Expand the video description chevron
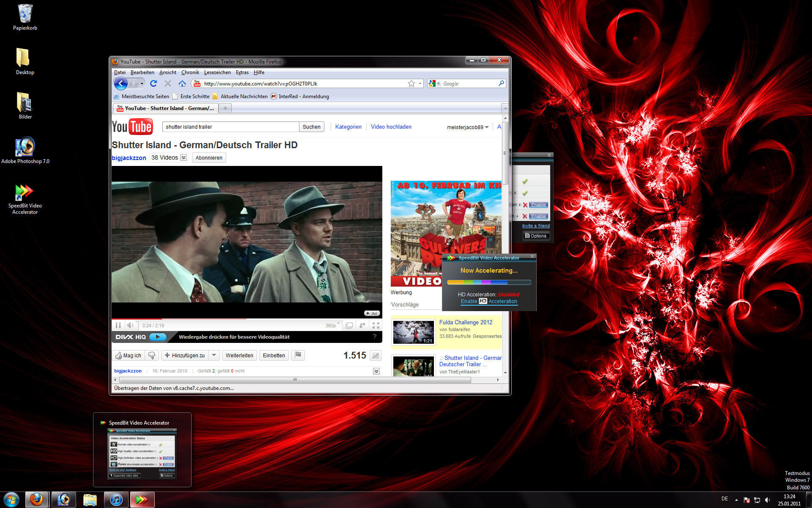812x508 pixels. click(x=376, y=371)
